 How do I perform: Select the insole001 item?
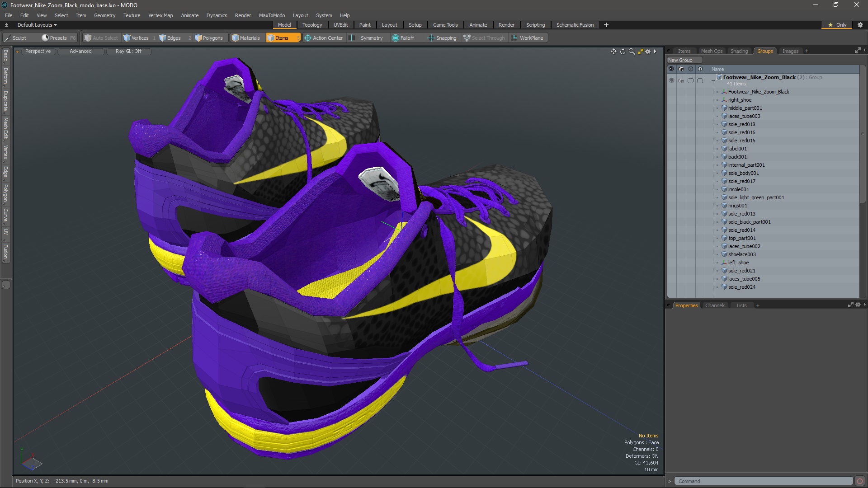pyautogui.click(x=738, y=189)
